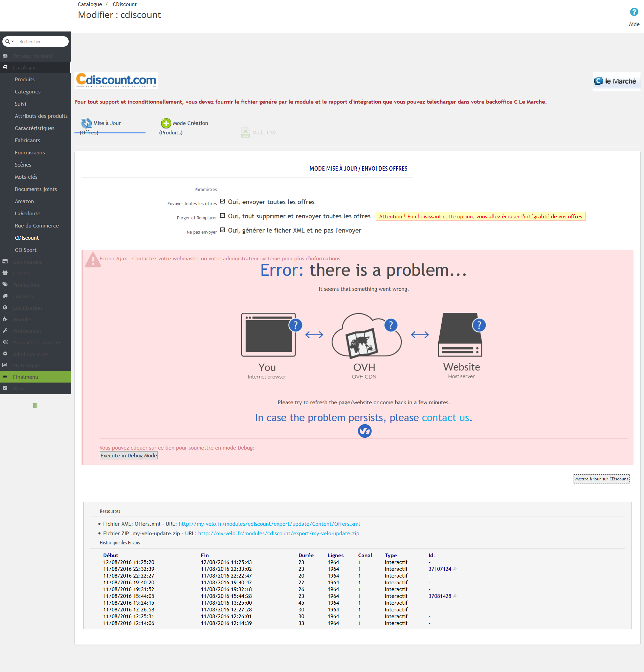Viewport: 644px width, 672px height.
Task: Open Catégories in the Catalogue submenu
Action: click(27, 91)
